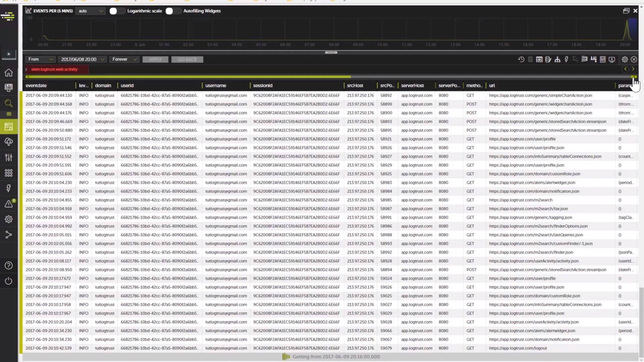Click the APPLY button

point(155,59)
